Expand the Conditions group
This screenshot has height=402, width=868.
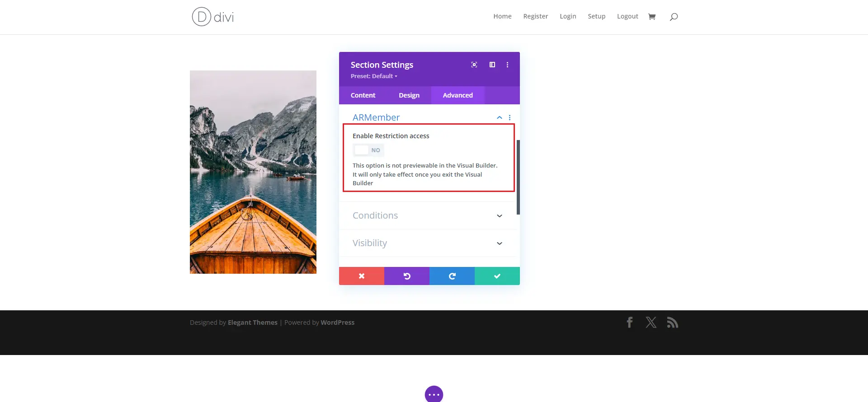pos(427,215)
